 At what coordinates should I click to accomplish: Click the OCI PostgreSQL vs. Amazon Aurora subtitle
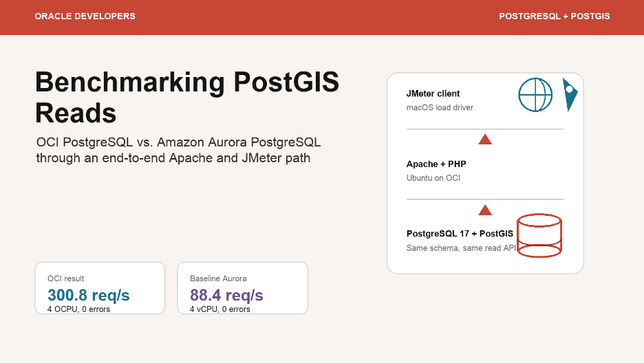click(178, 150)
